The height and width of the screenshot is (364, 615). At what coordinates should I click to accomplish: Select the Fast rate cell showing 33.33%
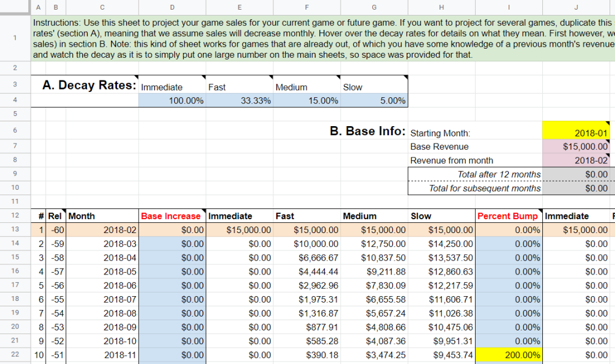point(239,100)
